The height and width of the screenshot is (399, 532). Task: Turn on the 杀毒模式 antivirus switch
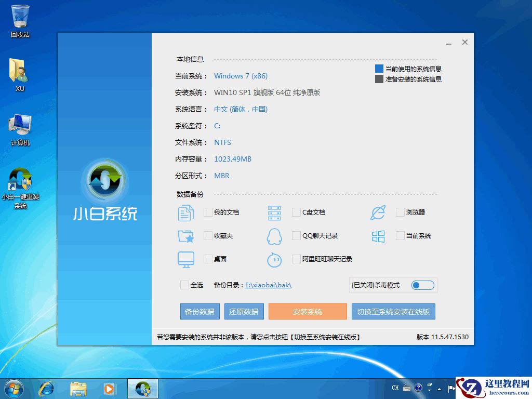[x=422, y=285]
